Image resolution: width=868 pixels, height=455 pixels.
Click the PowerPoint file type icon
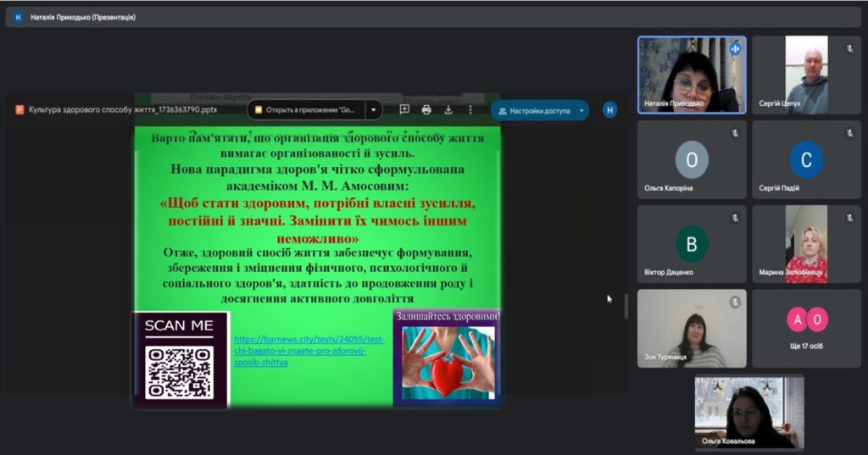[x=19, y=109]
